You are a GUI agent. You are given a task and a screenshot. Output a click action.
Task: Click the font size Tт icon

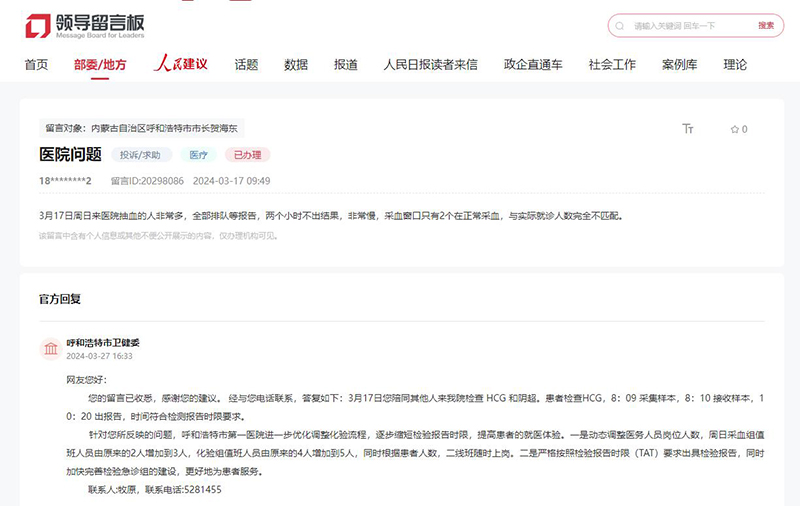[x=688, y=129]
